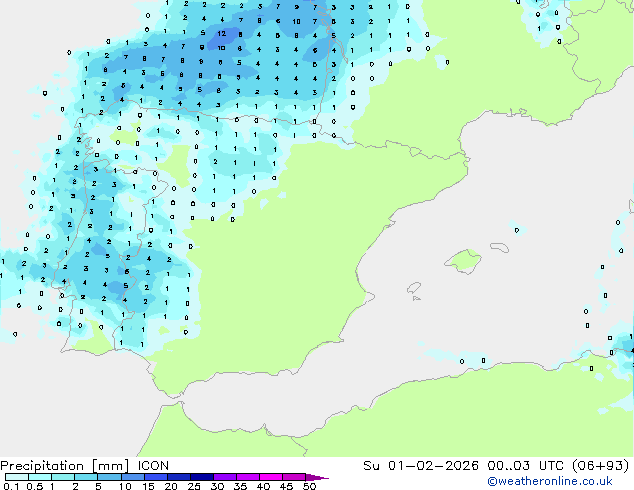Viewport: 634px width, 490px height.
Task: Click the 'Precipitation [mm]' title text
Action: pos(65,466)
